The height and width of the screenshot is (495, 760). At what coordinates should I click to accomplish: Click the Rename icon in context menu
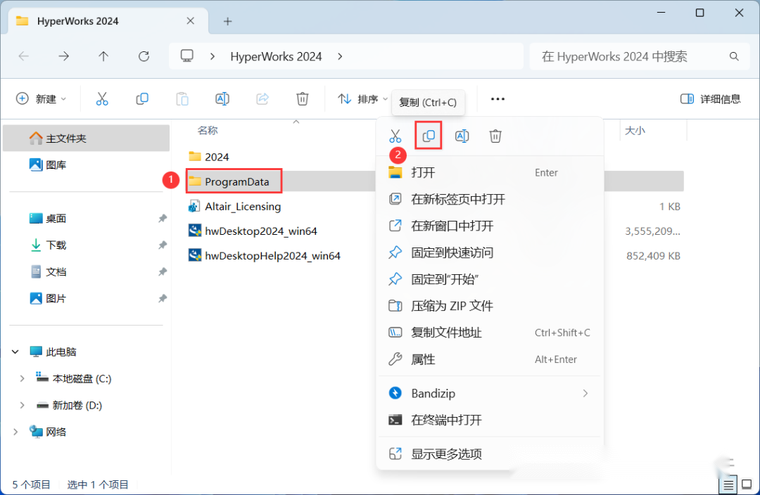(x=462, y=136)
